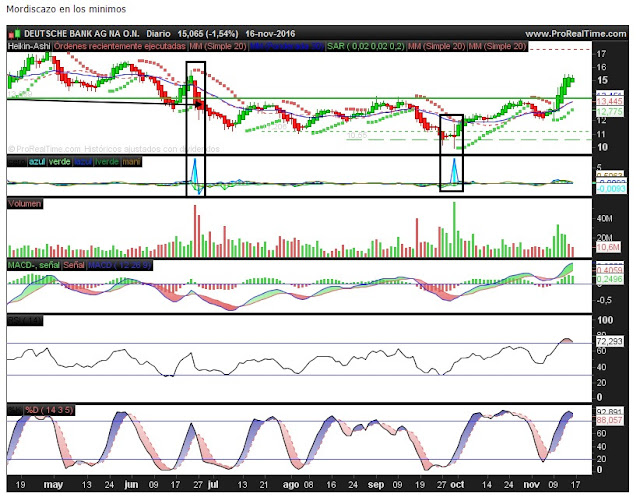
Task: Click the 0,4059 MACD value tag
Action: [610, 270]
